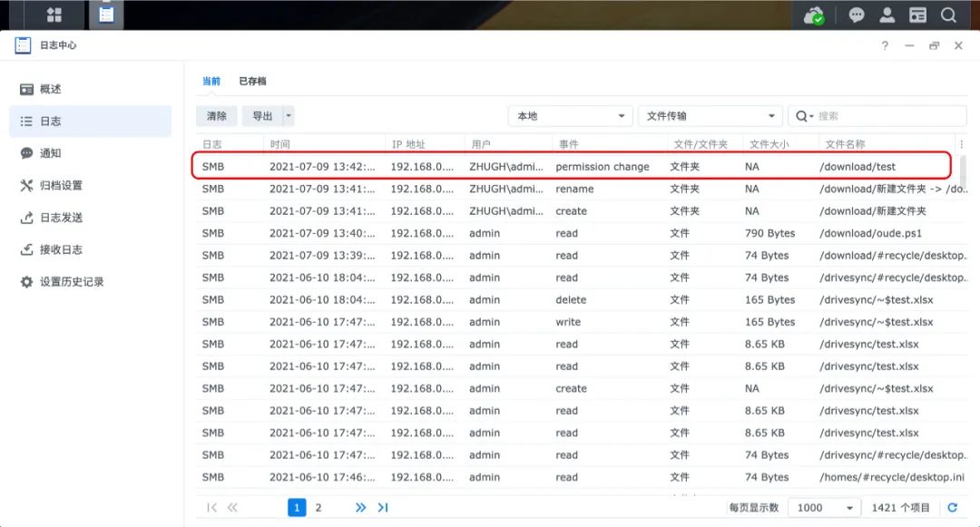
Task: Switch to the 已存档 tab
Action: pos(252,81)
